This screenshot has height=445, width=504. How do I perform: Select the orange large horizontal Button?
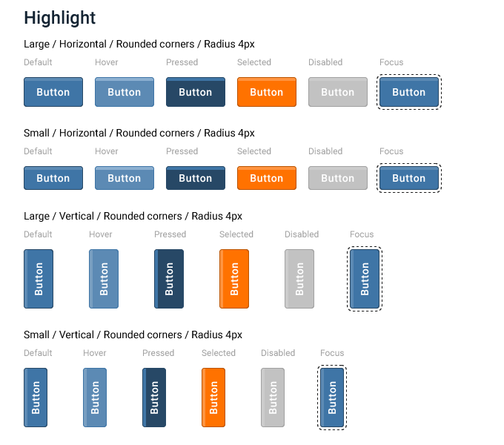tap(267, 92)
